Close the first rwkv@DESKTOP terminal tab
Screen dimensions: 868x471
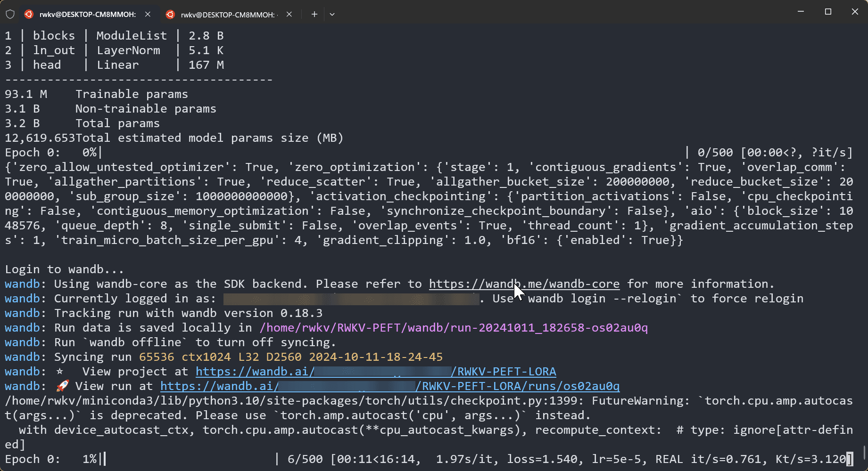[x=148, y=14]
